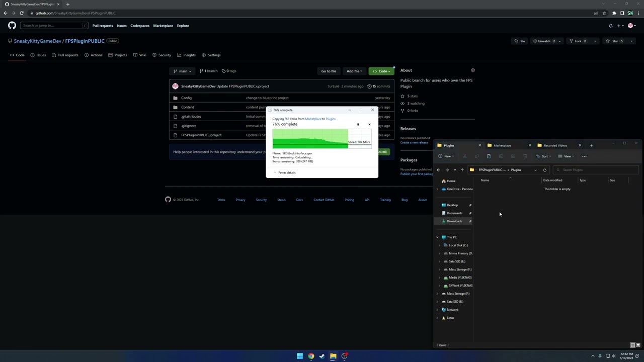Click Delete trash icon in Explorer

(x=525, y=156)
